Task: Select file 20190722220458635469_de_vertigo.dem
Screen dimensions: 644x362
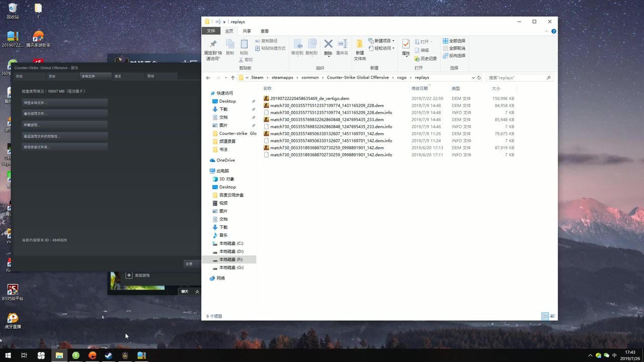Action: click(x=309, y=99)
